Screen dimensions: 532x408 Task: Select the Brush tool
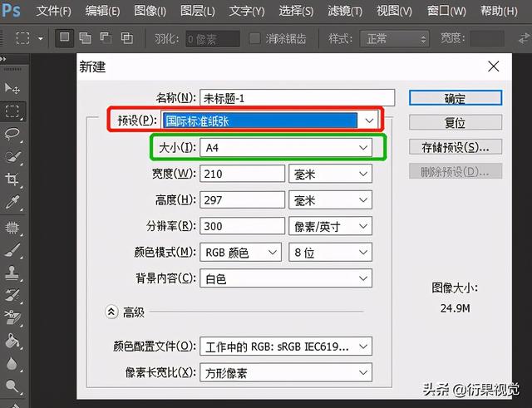click(12, 250)
